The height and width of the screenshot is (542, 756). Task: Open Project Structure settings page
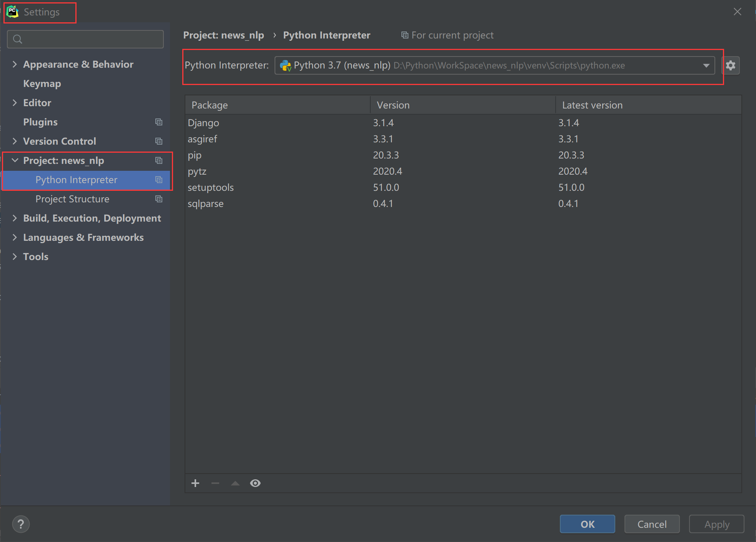click(72, 199)
